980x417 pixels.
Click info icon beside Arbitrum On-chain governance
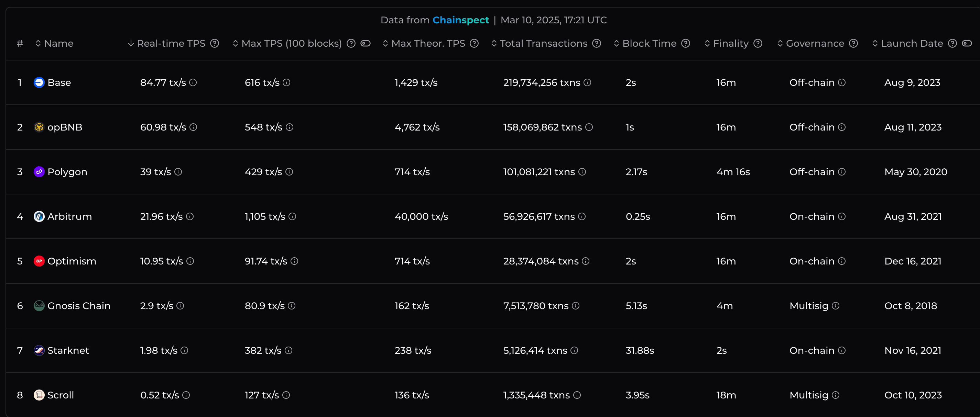pos(842,216)
